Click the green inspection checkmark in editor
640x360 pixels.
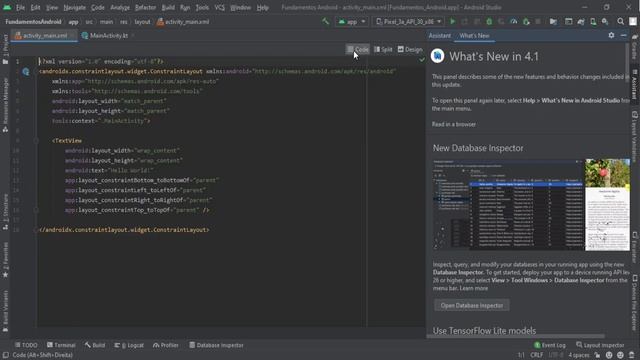(422, 60)
